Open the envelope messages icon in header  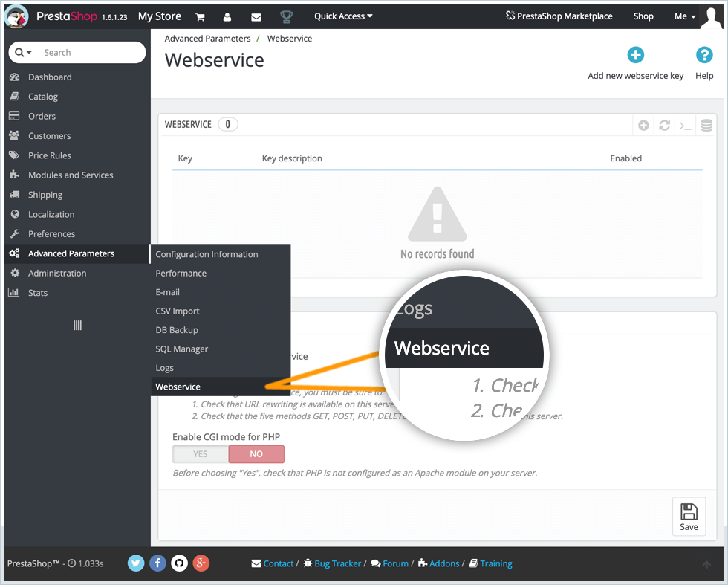[256, 16]
